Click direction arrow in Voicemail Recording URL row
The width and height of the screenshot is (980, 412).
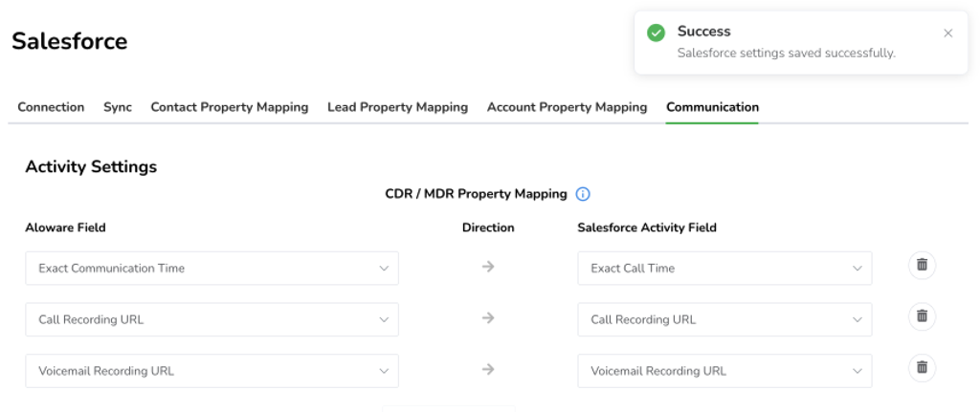pos(488,370)
